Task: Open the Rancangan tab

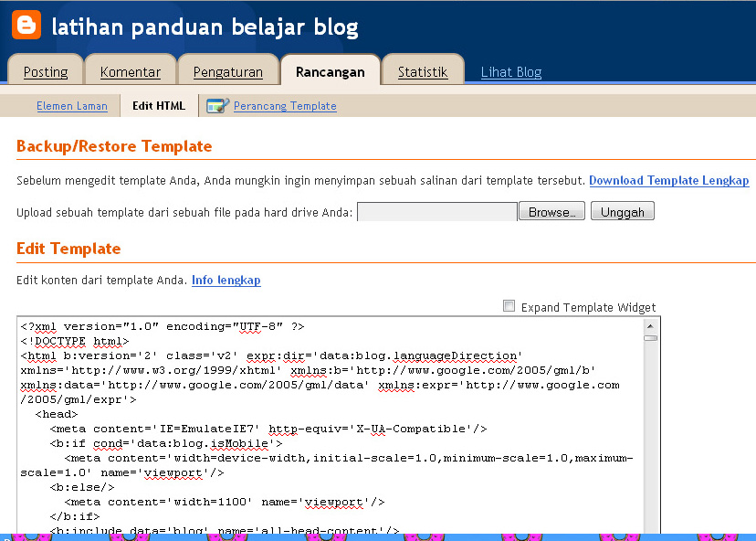Action: (x=330, y=70)
